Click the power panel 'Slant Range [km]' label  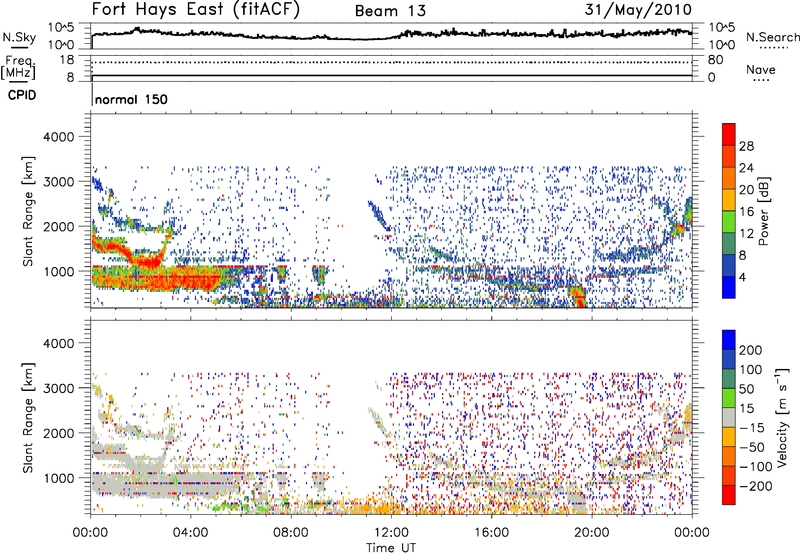pos(28,211)
